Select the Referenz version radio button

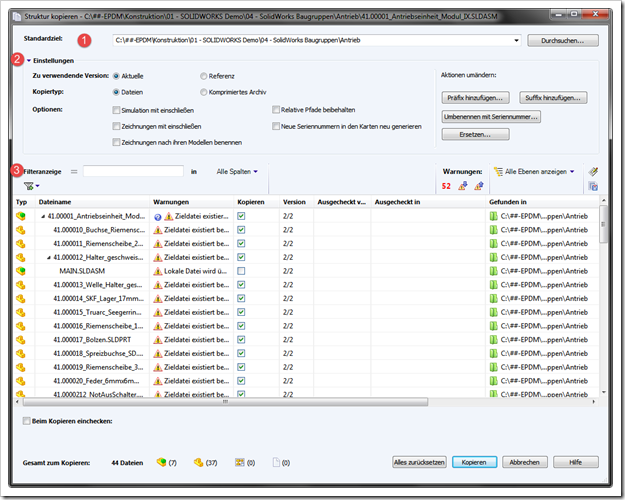click(204, 76)
